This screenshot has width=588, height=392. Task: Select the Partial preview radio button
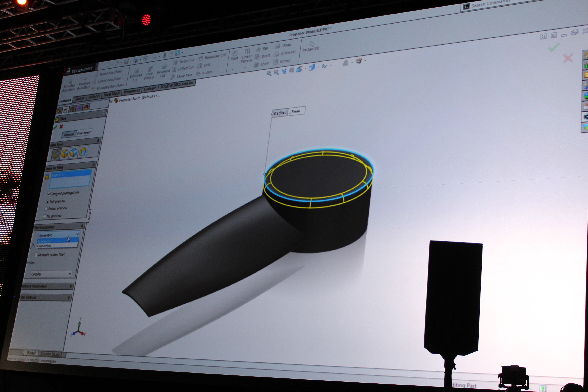coord(46,209)
